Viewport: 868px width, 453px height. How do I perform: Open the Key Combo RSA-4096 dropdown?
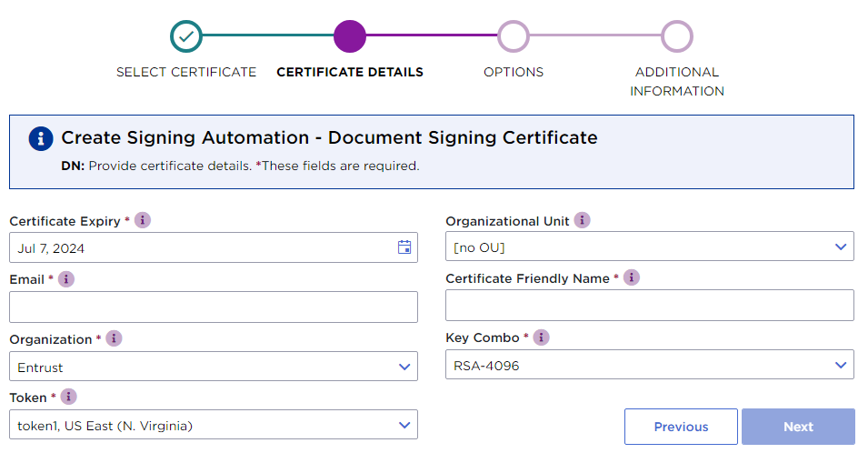[x=650, y=366]
